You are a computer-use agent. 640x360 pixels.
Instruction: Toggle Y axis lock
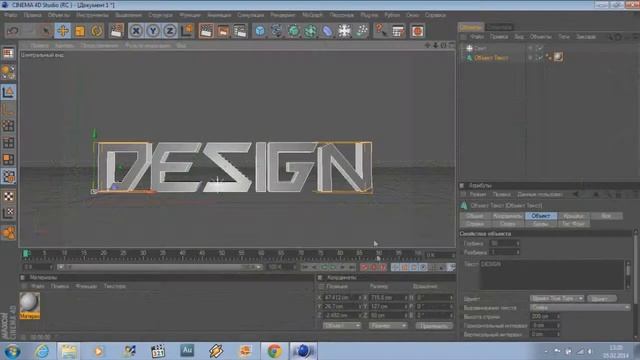pyautogui.click(x=153, y=31)
